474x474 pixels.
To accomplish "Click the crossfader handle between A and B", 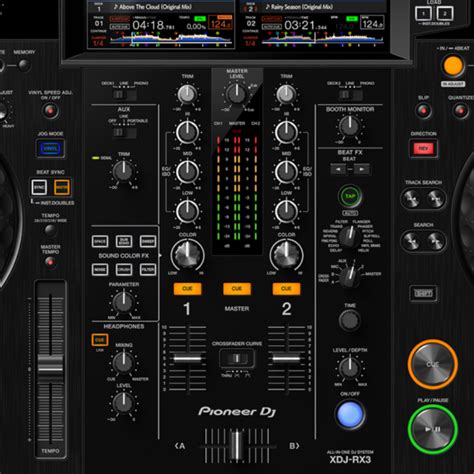I will point(237,446).
